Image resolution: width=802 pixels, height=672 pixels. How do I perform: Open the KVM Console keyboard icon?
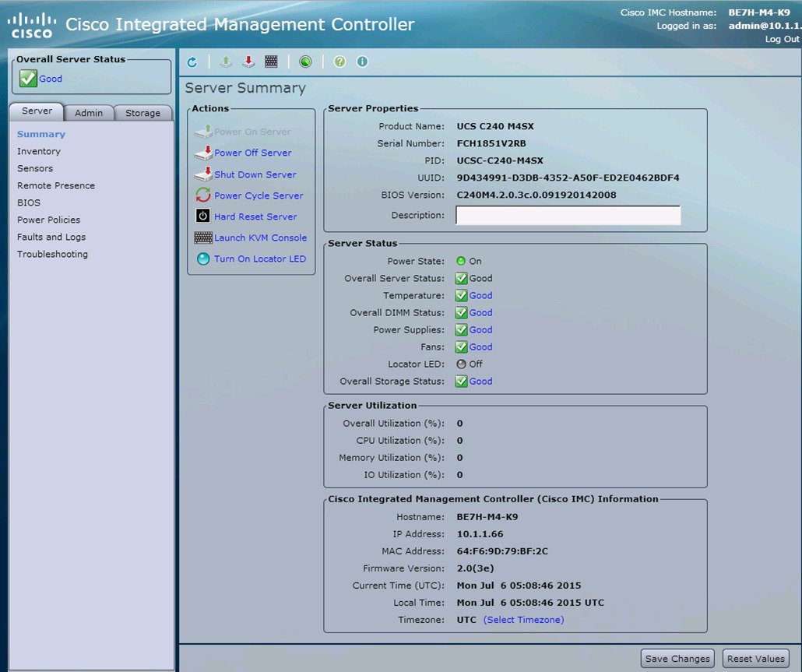[271, 62]
